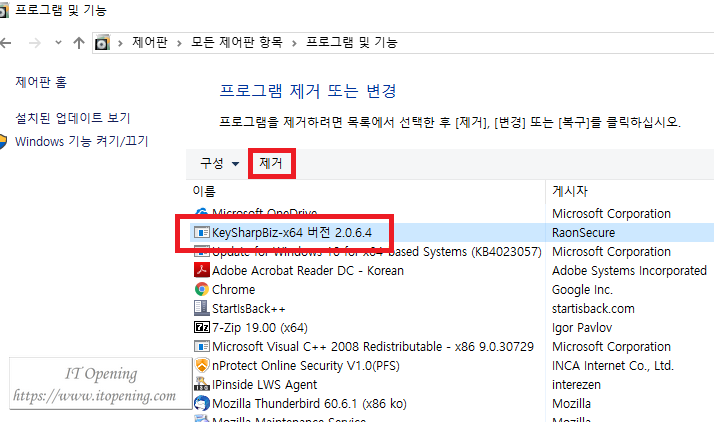Click the 제거 uninstall button
The height and width of the screenshot is (422, 714).
pyautogui.click(x=271, y=163)
